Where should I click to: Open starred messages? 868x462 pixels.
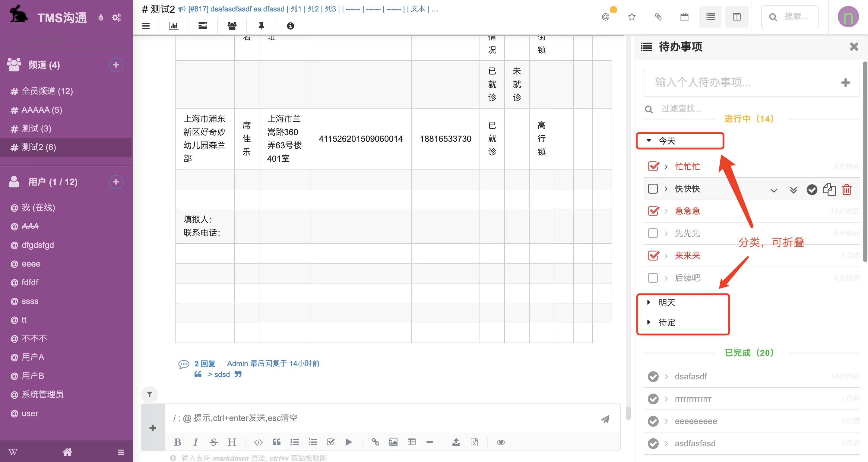pyautogui.click(x=632, y=17)
